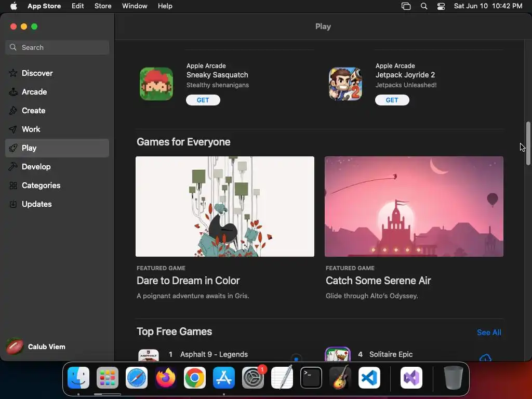The width and height of the screenshot is (532, 399).
Task: Launch Visual Studio Code from the dock
Action: (x=369, y=378)
